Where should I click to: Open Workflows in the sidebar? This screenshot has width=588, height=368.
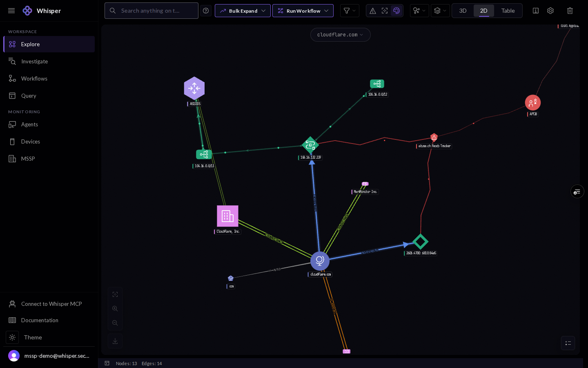[x=49, y=79]
